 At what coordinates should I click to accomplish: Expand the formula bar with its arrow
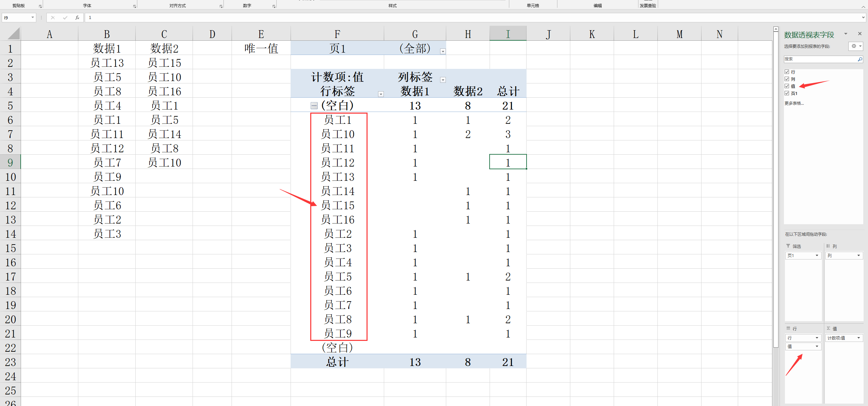863,18
